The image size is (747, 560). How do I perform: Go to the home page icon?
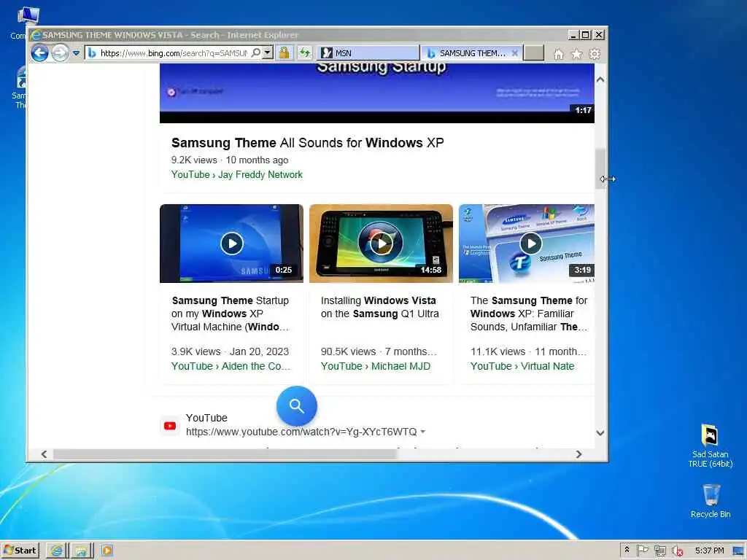[x=558, y=54]
